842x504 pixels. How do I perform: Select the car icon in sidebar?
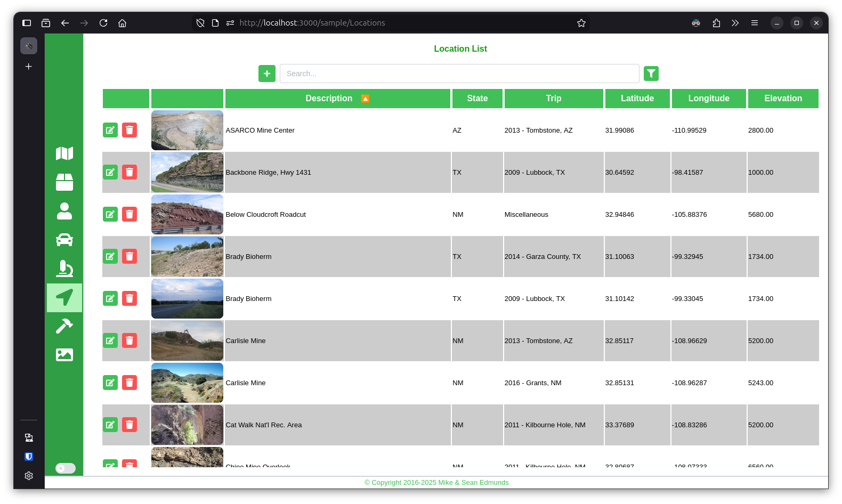[x=64, y=240]
